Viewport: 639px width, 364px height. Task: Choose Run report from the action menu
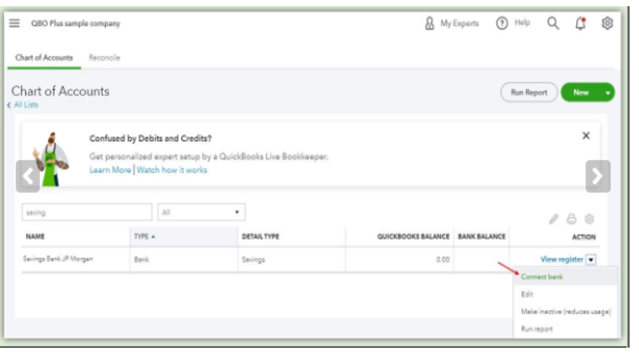pos(537,329)
